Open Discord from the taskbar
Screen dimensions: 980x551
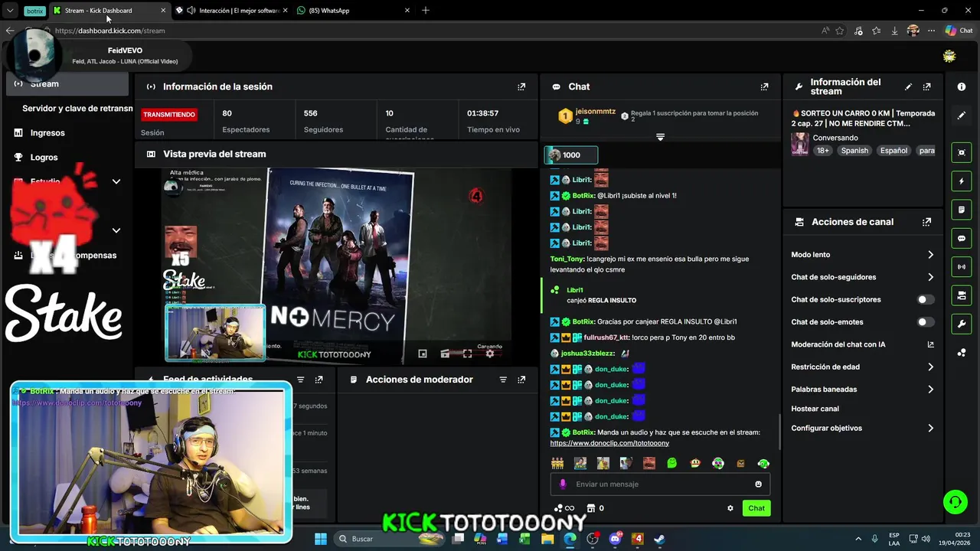[x=615, y=539]
